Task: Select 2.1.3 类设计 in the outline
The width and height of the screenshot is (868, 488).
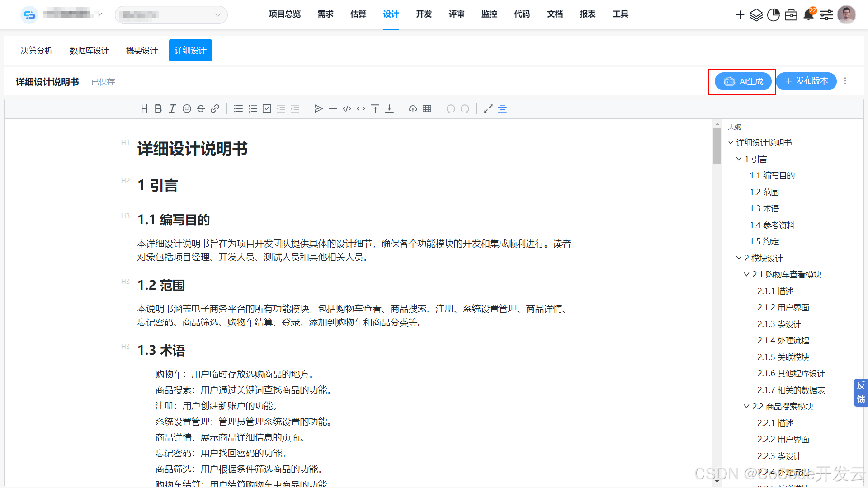Action: pyautogui.click(x=778, y=324)
